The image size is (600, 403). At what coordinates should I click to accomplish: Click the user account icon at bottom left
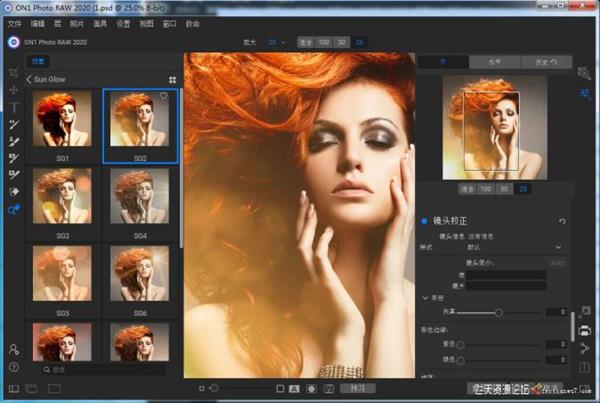14,349
